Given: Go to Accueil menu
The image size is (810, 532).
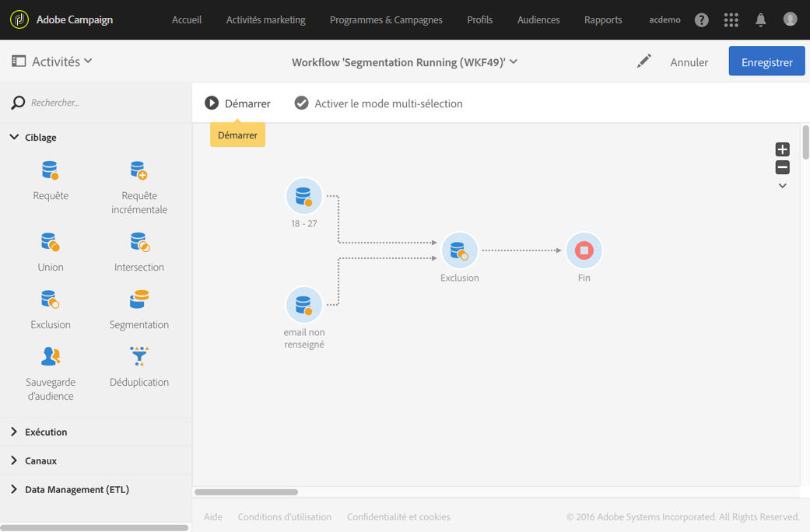Looking at the screenshot, I should (187, 19).
